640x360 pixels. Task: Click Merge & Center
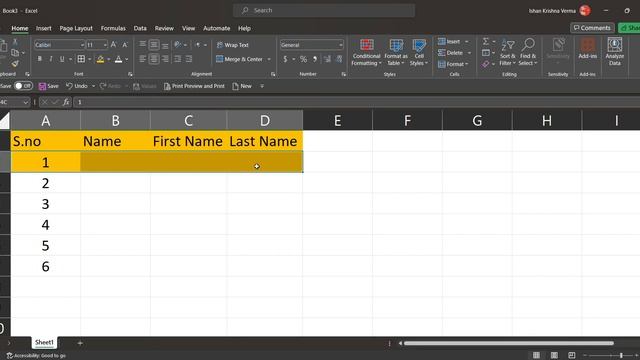click(x=240, y=59)
